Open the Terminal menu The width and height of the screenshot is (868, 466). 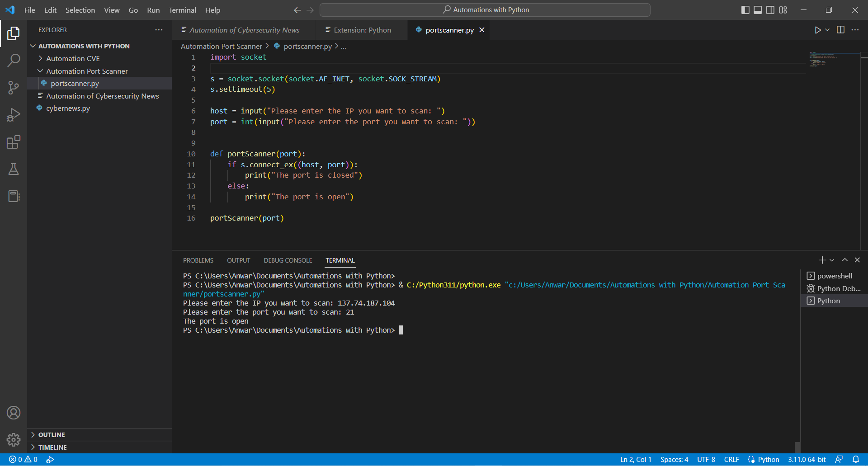point(182,10)
